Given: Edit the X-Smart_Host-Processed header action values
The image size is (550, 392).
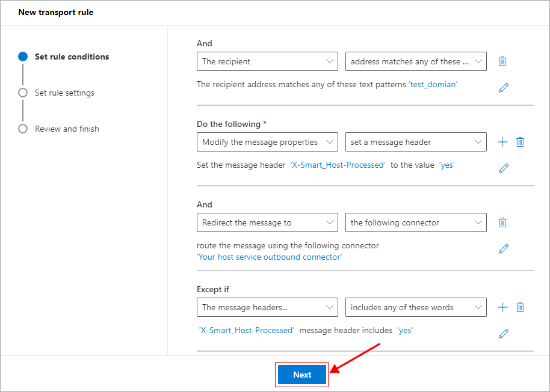Looking at the screenshot, I should [x=504, y=168].
